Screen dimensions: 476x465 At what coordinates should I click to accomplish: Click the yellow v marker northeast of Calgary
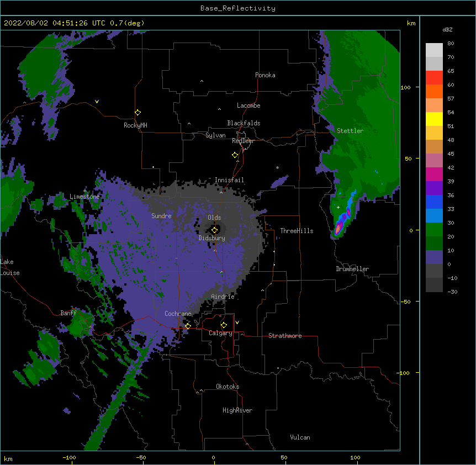tap(237, 323)
